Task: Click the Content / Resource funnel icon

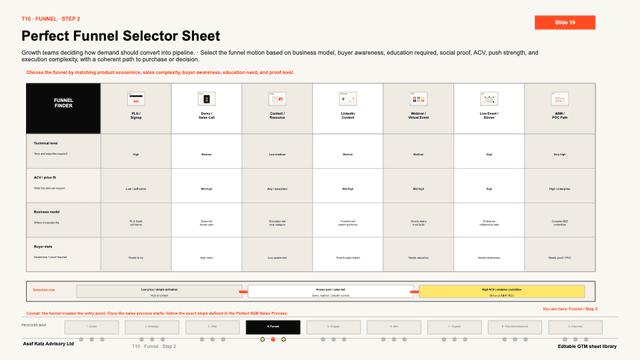Action: click(277, 99)
